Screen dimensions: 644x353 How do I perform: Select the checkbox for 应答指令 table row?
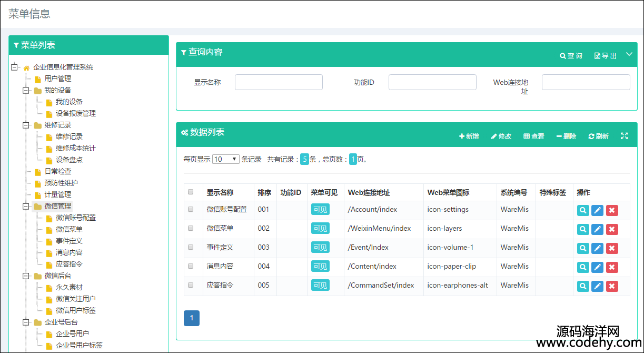191,285
